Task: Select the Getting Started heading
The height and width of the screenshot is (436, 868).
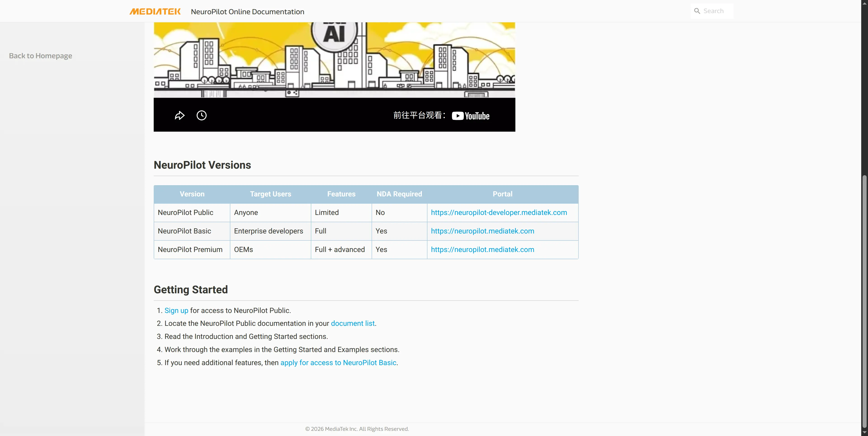Action: (x=191, y=289)
